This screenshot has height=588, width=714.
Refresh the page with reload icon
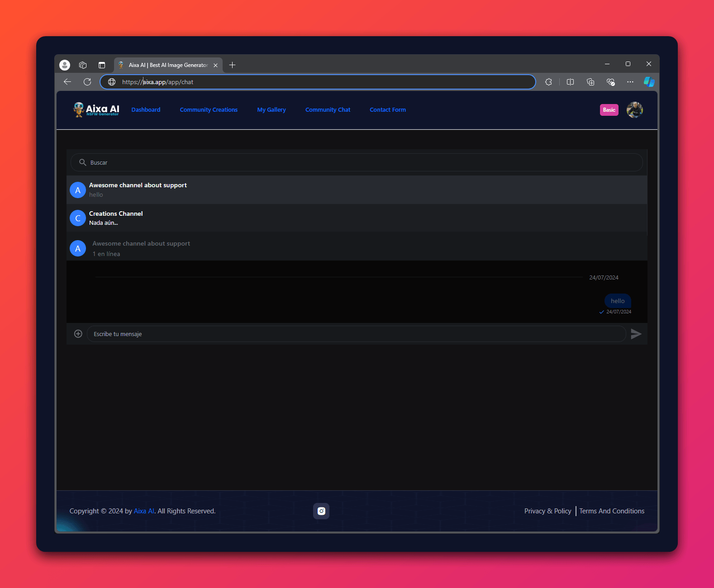(x=87, y=82)
